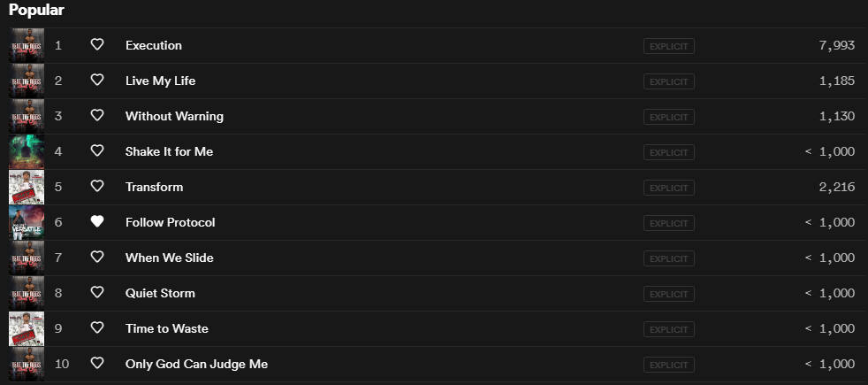
Task: Click the Popular section heading
Action: pyautogui.click(x=36, y=10)
